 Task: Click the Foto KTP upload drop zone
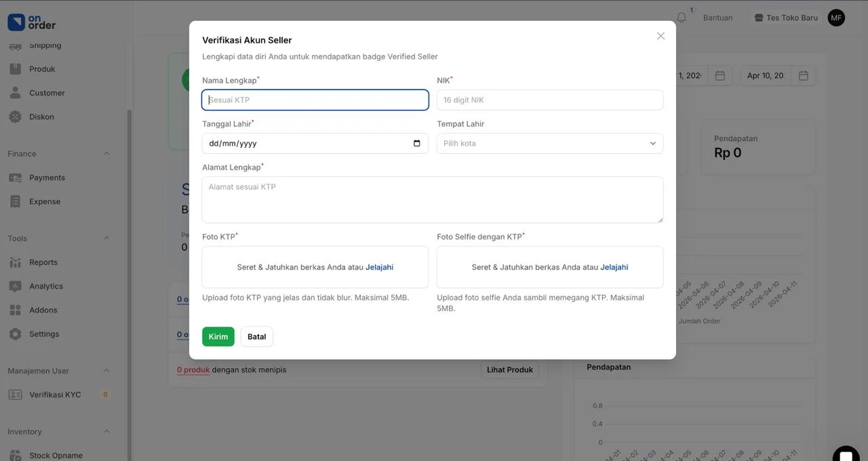315,267
